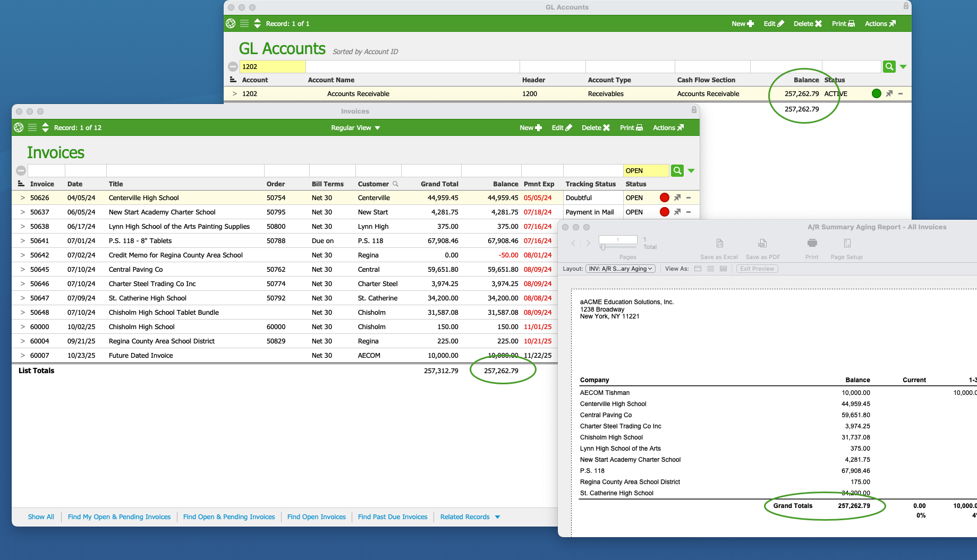The image size is (977, 560).
Task: Click New in GL Accounts toolbar
Action: coord(742,24)
